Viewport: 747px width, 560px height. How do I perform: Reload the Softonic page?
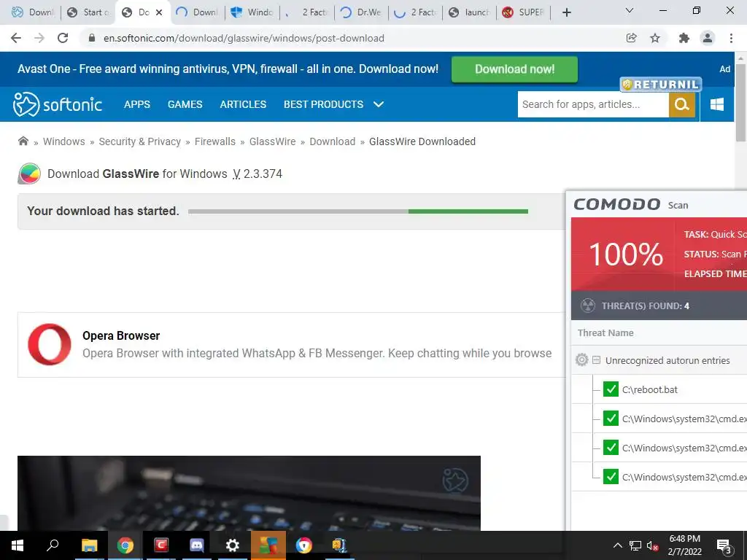[x=63, y=38]
